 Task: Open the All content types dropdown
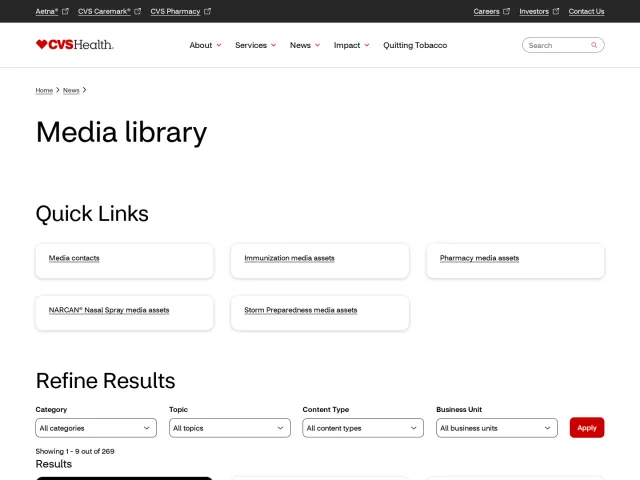tap(363, 428)
